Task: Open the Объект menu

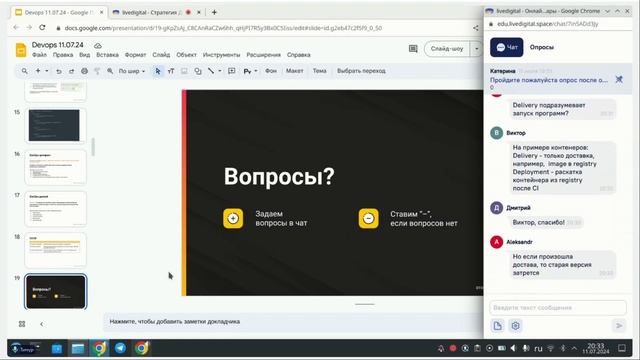Action: coord(186,55)
